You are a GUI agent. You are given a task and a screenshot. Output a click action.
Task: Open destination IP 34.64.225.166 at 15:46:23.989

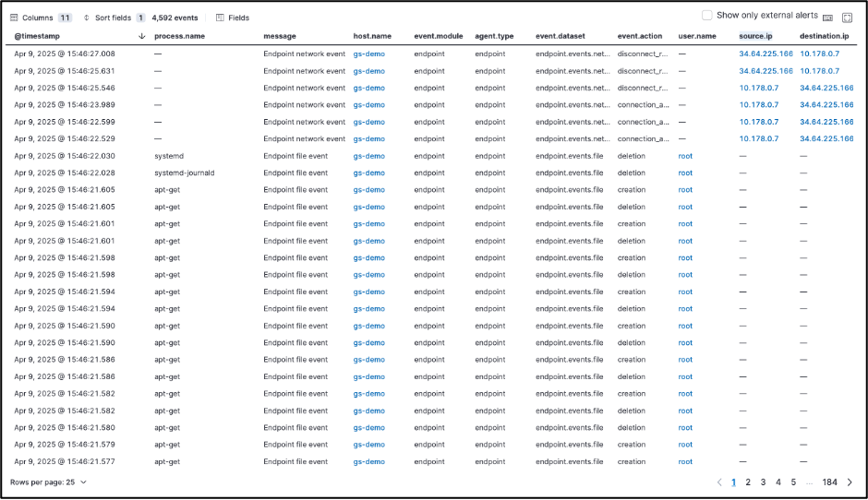tap(826, 104)
